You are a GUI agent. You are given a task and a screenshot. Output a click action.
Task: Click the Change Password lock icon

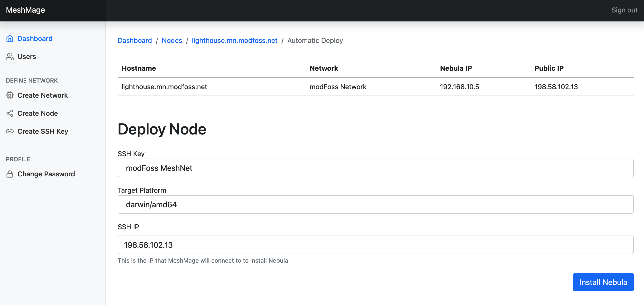coord(10,174)
